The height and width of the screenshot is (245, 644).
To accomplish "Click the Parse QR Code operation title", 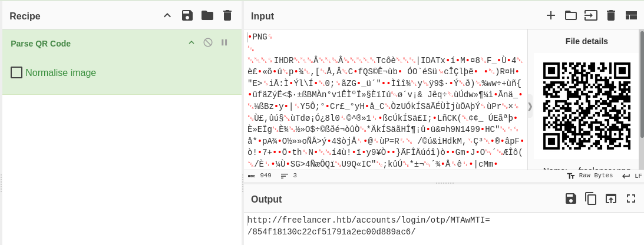I will point(41,44).
